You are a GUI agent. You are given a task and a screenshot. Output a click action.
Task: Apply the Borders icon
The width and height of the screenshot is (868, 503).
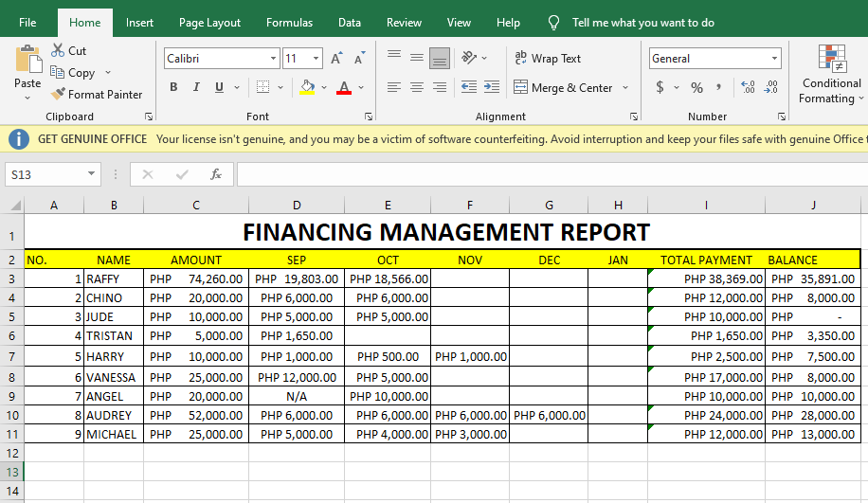[x=262, y=87]
